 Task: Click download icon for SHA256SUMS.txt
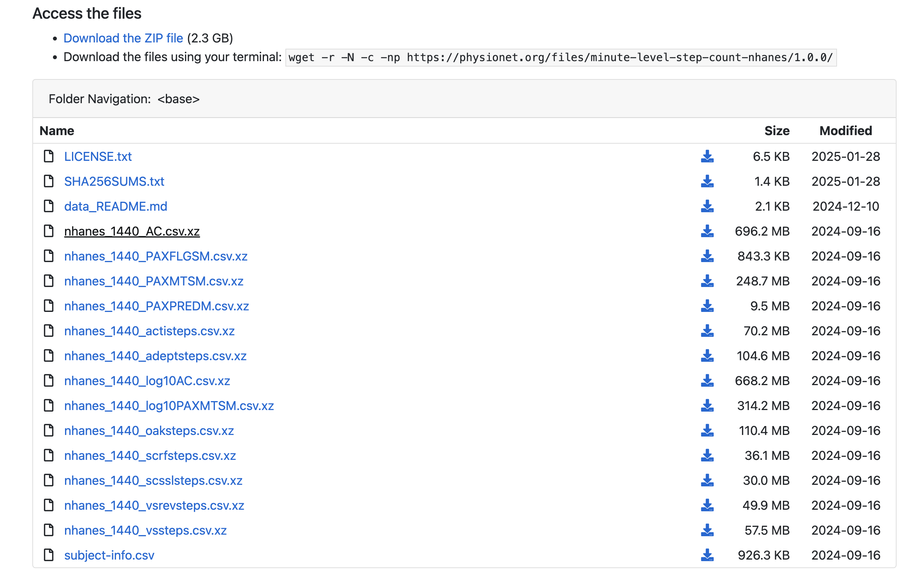pyautogui.click(x=707, y=181)
